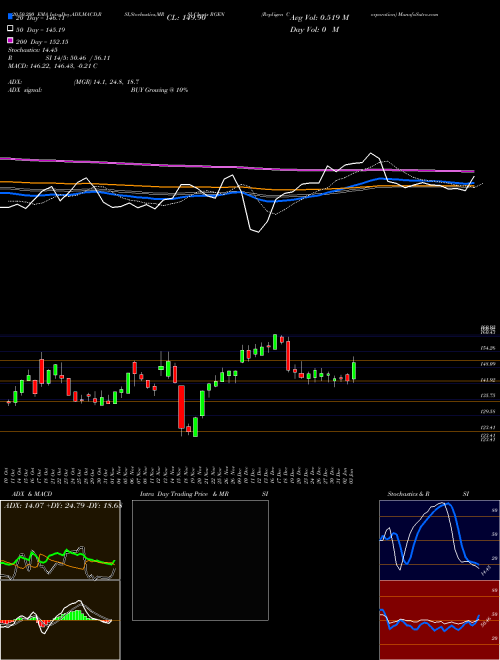Click the magenta 200 Day legend swatch

click(10, 40)
